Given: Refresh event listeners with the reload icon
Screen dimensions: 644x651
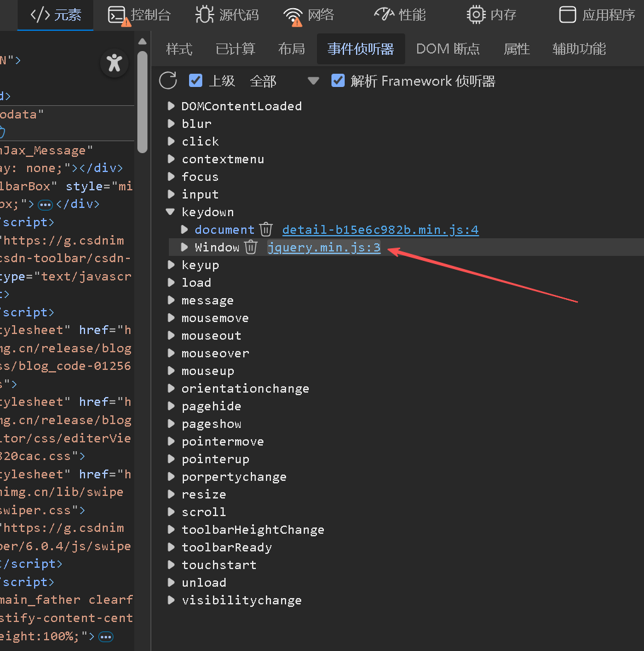Looking at the screenshot, I should (x=168, y=81).
